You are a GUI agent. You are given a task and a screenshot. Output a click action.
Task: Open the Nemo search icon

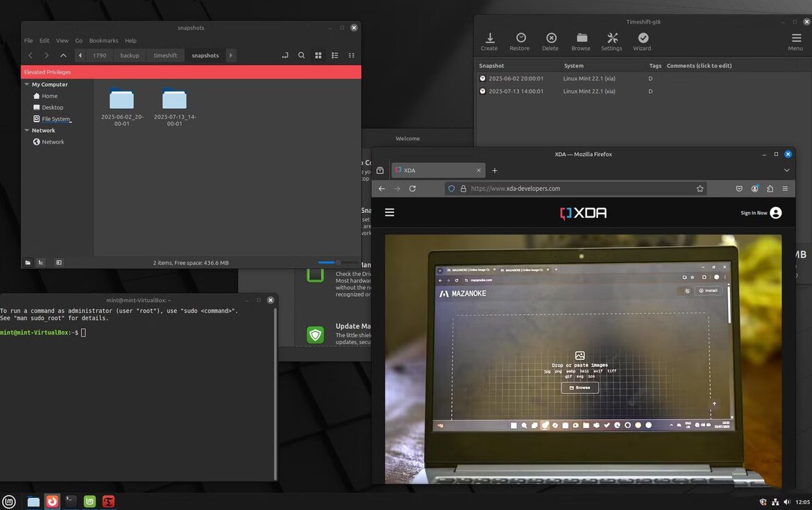pyautogui.click(x=301, y=55)
